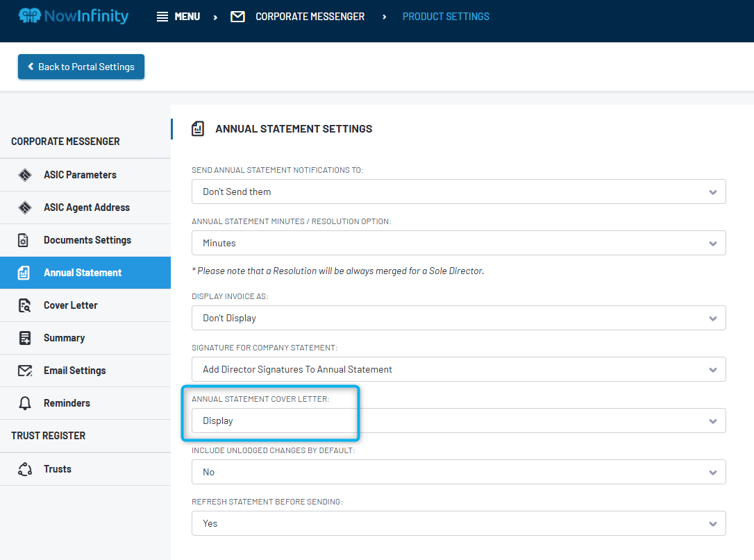Open ASIC Agent Address section
754x560 pixels.
point(85,207)
